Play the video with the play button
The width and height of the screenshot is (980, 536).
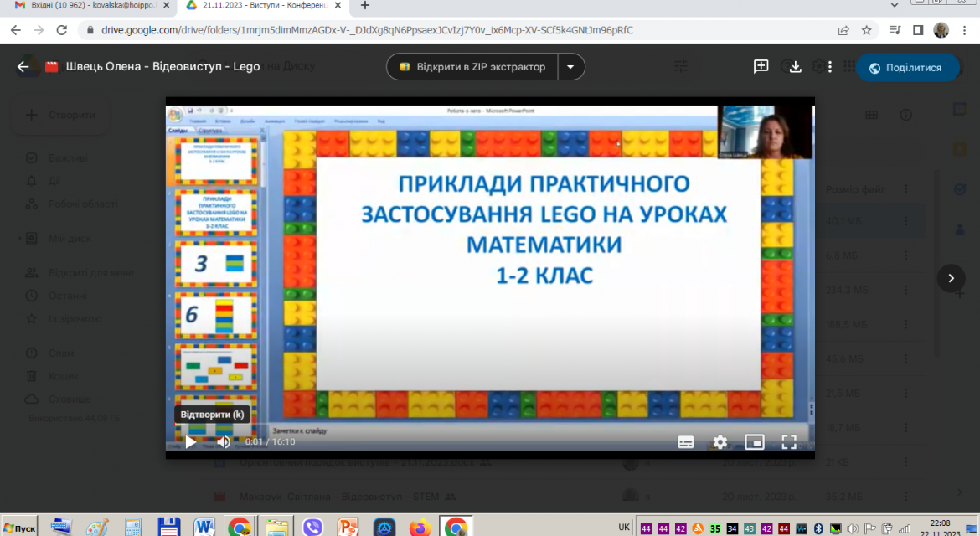point(191,441)
